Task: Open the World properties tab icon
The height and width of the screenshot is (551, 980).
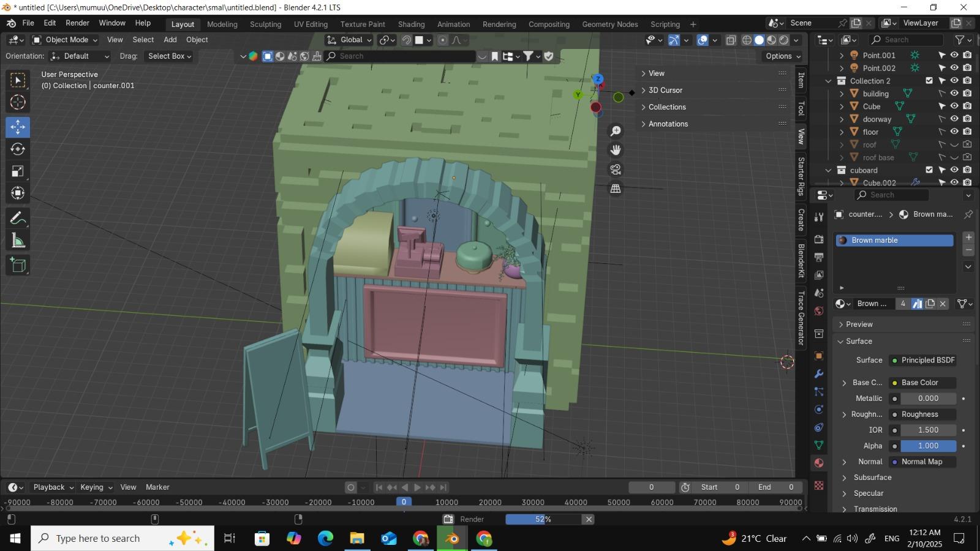Action: 819,311
